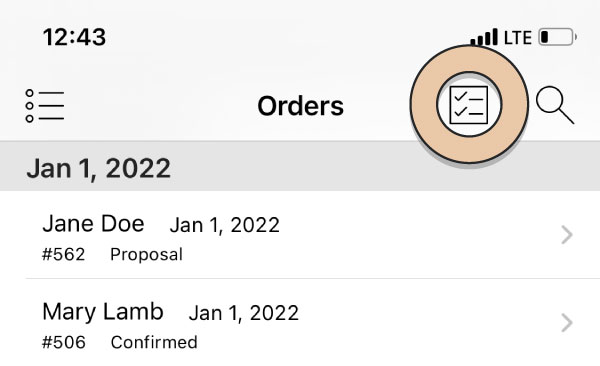Tap the battery indicator in status bar
Screen dimensions: 600x366
tap(558, 37)
